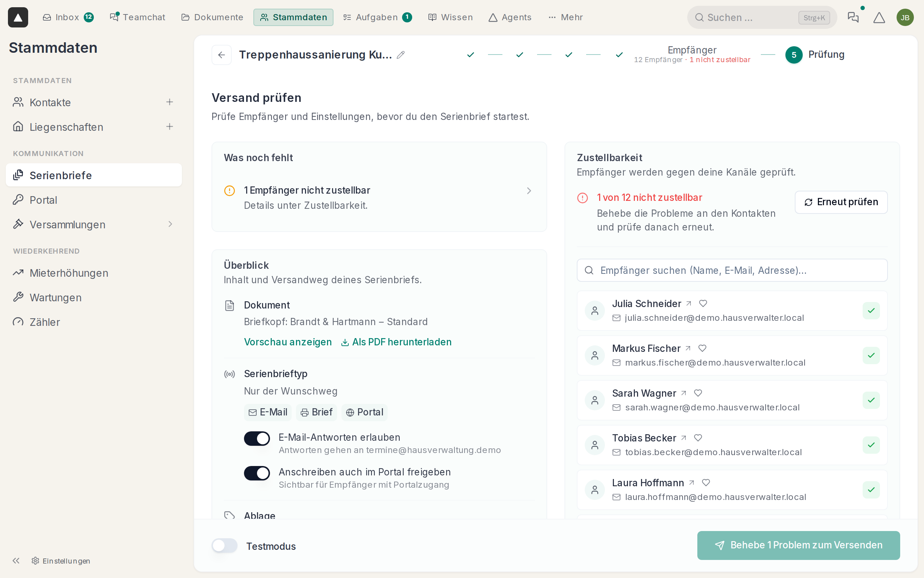
Task: Enable the Testmodus switch
Action: tap(225, 545)
